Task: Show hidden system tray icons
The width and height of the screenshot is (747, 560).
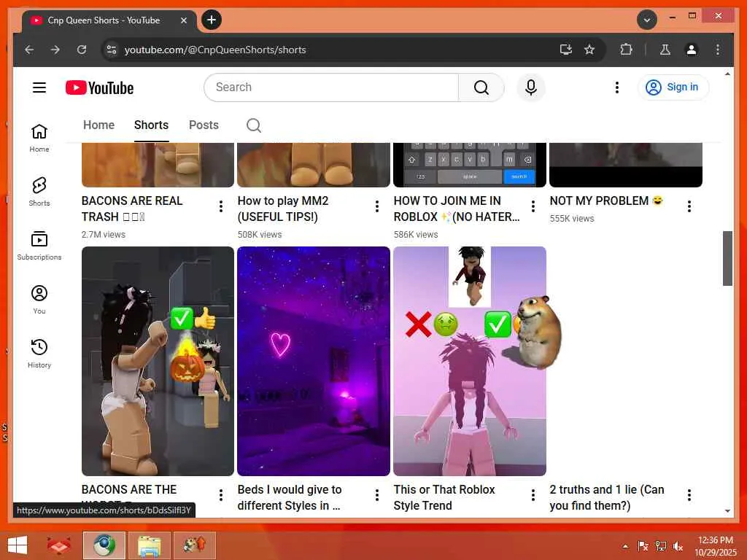Action: coord(625,546)
